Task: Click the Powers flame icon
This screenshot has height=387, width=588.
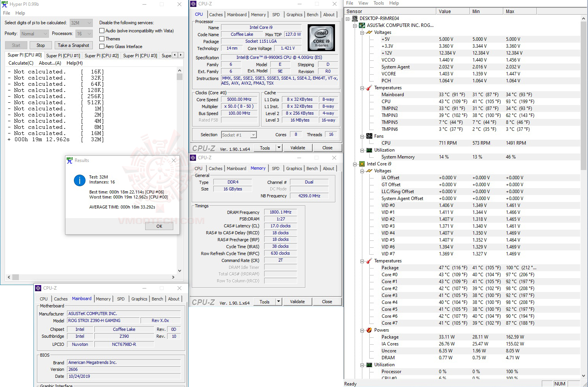Action: [x=369, y=330]
